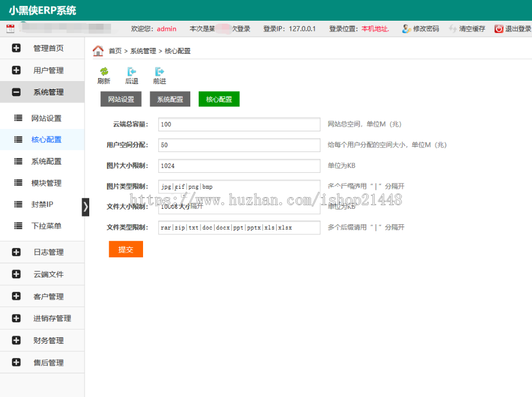
Task: Click 清空缓存 link in header
Action: [x=472, y=29]
